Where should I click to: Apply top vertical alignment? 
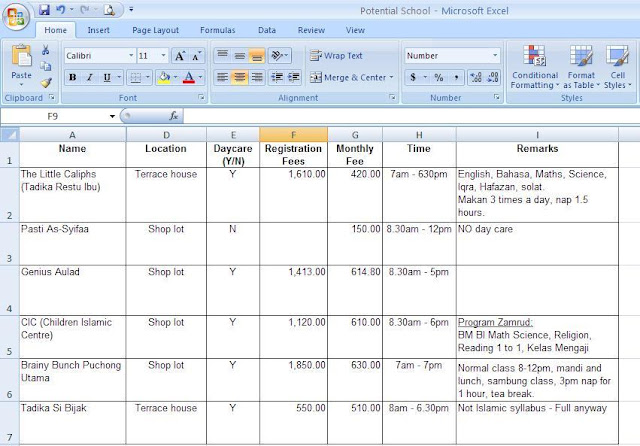tap(222, 55)
